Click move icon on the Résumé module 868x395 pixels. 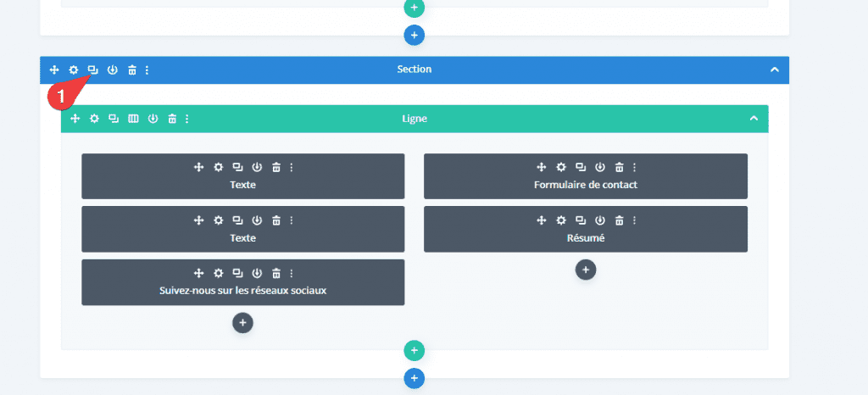click(x=542, y=220)
